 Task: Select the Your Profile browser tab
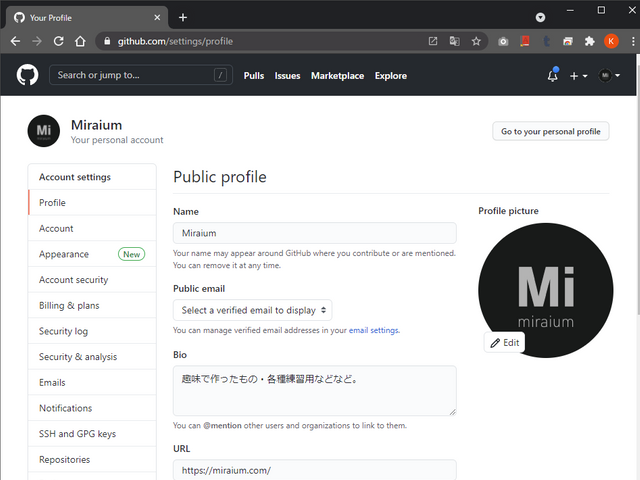[86, 18]
